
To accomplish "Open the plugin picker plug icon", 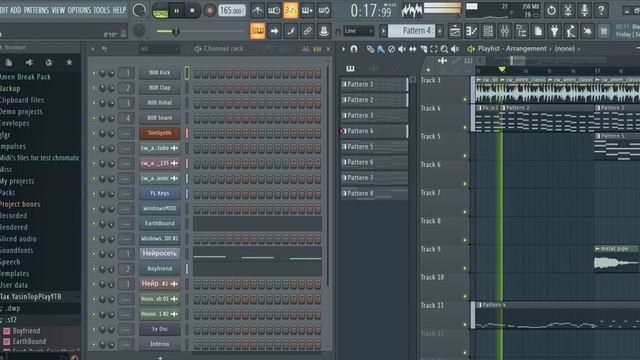I will point(554,31).
